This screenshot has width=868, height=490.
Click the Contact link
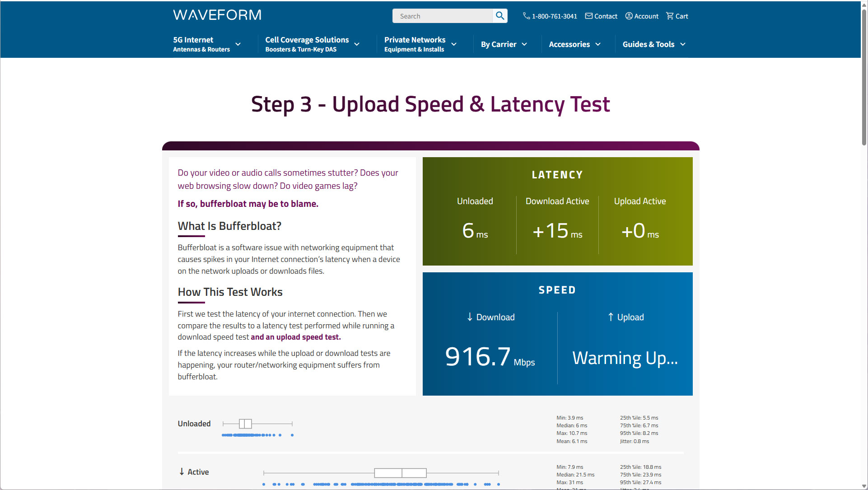pos(606,16)
